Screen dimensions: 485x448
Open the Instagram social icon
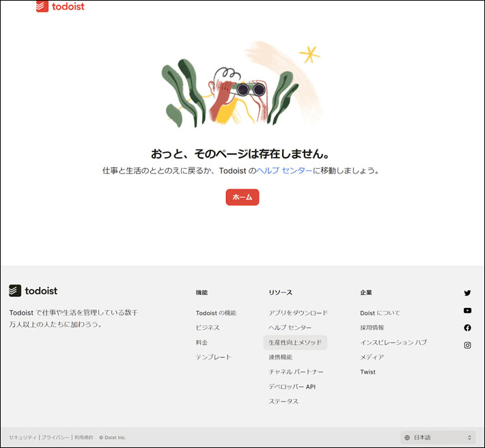(x=467, y=345)
